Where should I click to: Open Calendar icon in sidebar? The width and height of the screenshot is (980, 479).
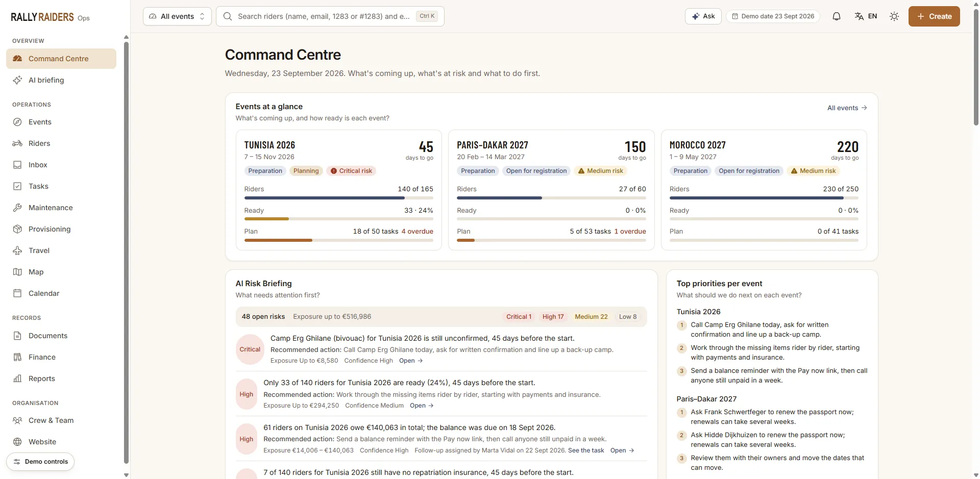17,293
